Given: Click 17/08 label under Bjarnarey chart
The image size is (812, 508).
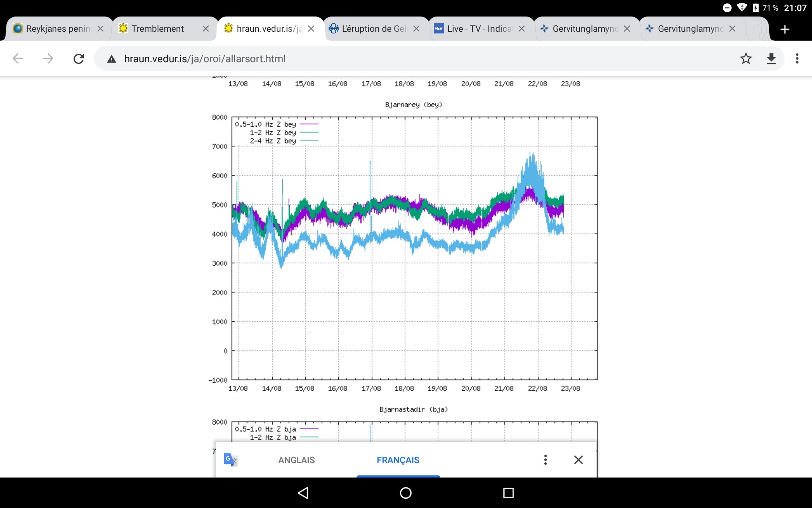Looking at the screenshot, I should pos(371,388).
